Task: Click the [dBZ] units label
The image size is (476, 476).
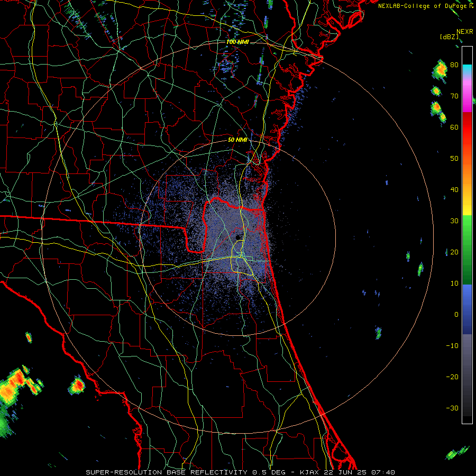Action: coord(449,36)
